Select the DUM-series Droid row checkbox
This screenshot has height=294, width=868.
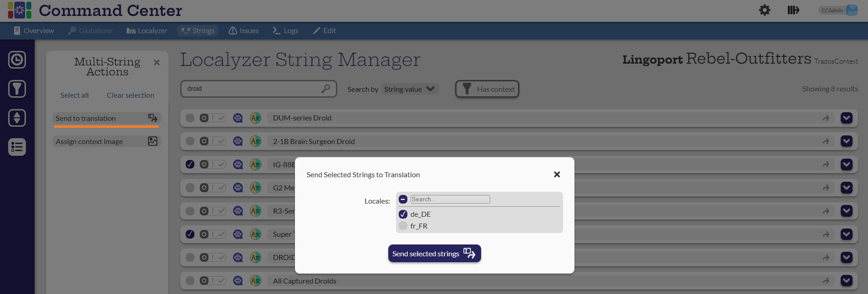(190, 118)
